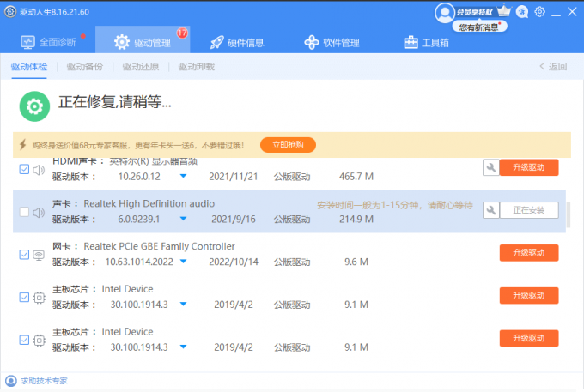This screenshot has width=584, height=392.
Task: Open version dropdown for network driver 10.63.1014.2022
Action: (x=183, y=262)
